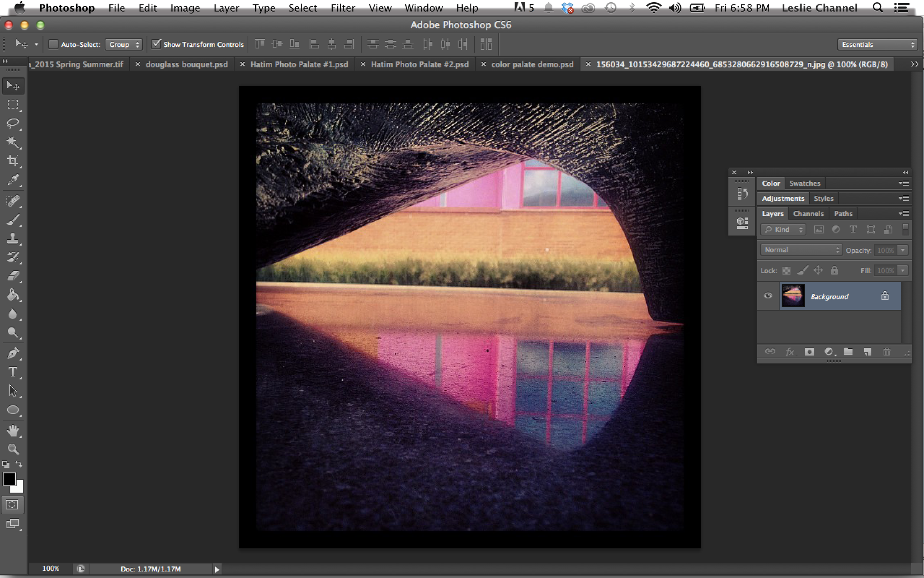The width and height of the screenshot is (924, 578).
Task: Select the Rectangular Marquee tool
Action: [x=13, y=105]
